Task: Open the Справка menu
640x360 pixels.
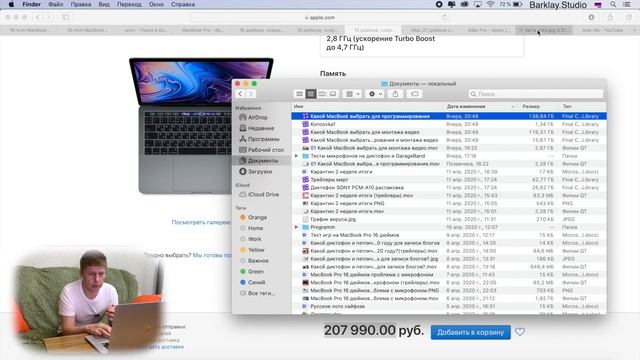Action: pos(183,4)
